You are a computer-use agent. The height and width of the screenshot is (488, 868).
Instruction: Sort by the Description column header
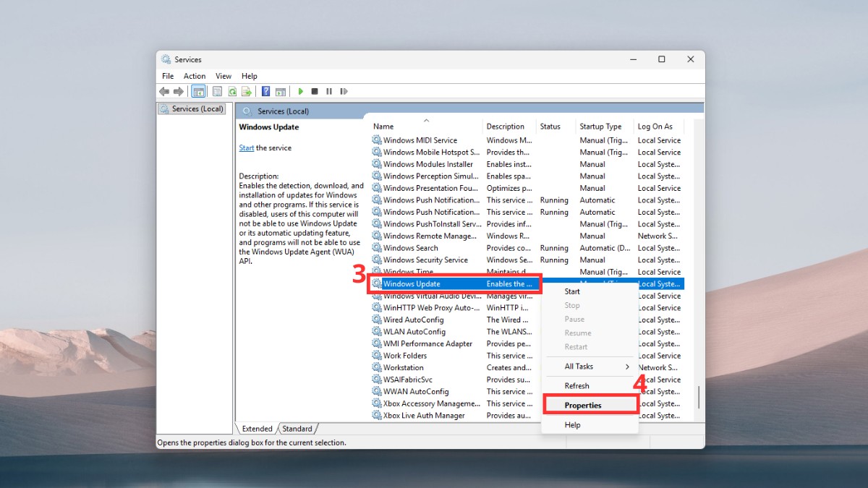pos(509,127)
